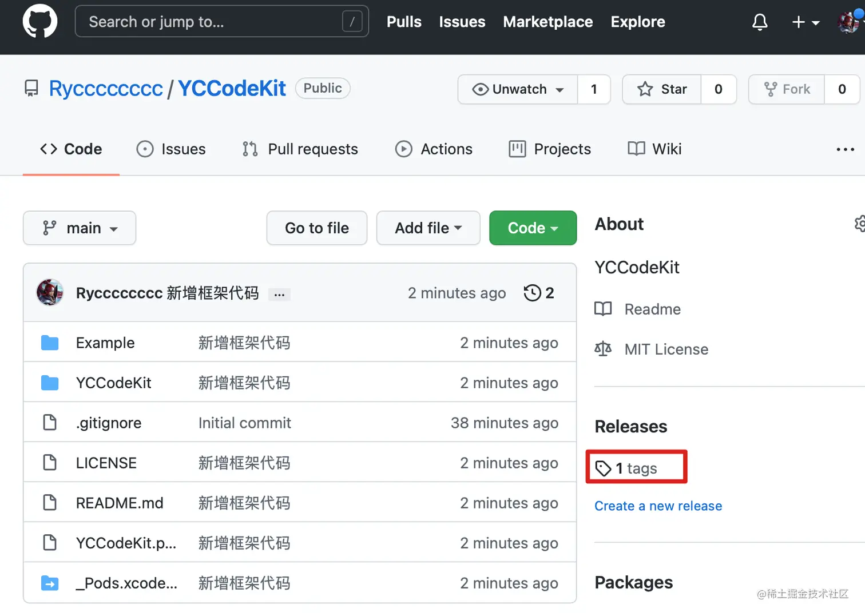Screen dimensions: 865x616
Task: Click YCCodeKit.p... file icon
Action: click(x=50, y=543)
